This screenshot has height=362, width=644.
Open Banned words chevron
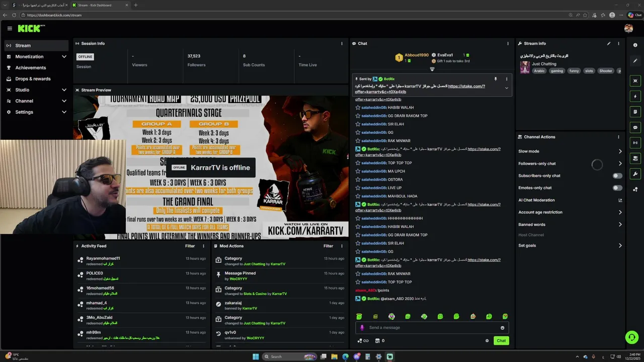(620, 225)
